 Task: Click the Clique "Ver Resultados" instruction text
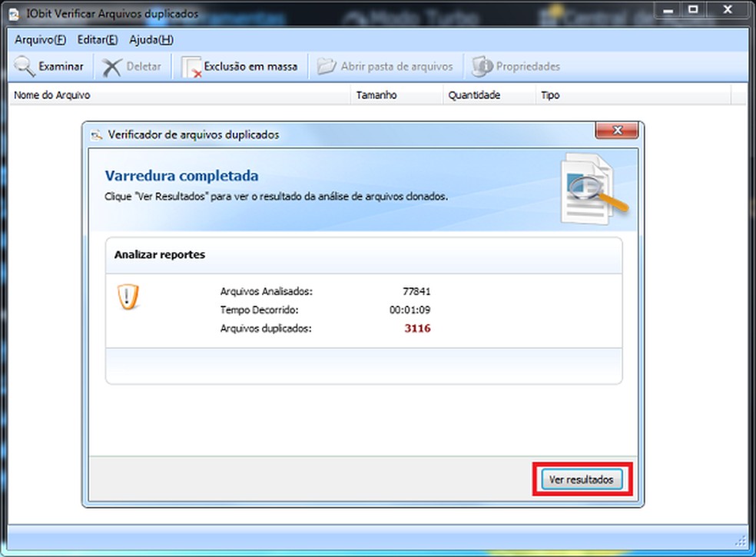(x=277, y=197)
